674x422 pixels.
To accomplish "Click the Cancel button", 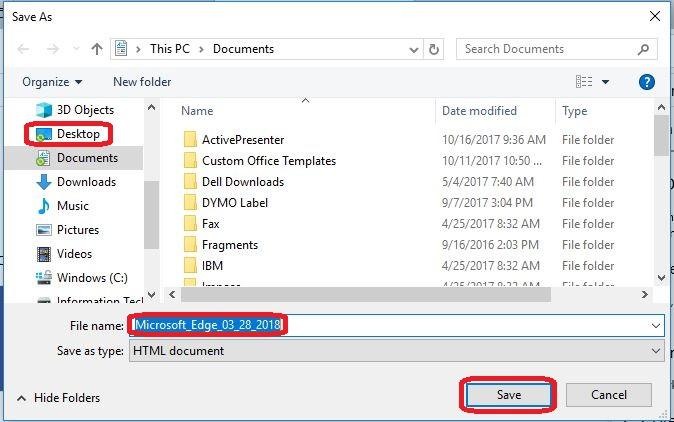I will click(609, 395).
